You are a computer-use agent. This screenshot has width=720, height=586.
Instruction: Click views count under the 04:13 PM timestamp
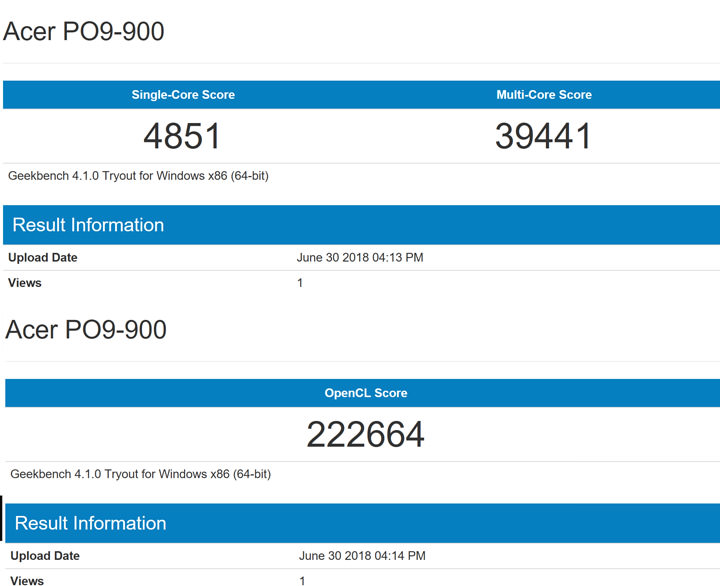300,283
